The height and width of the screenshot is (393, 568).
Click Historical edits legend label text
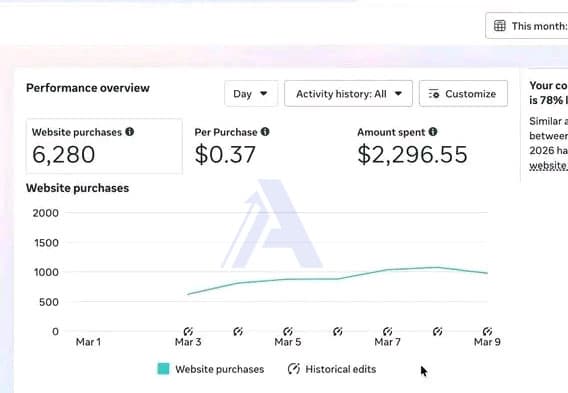pyautogui.click(x=341, y=369)
